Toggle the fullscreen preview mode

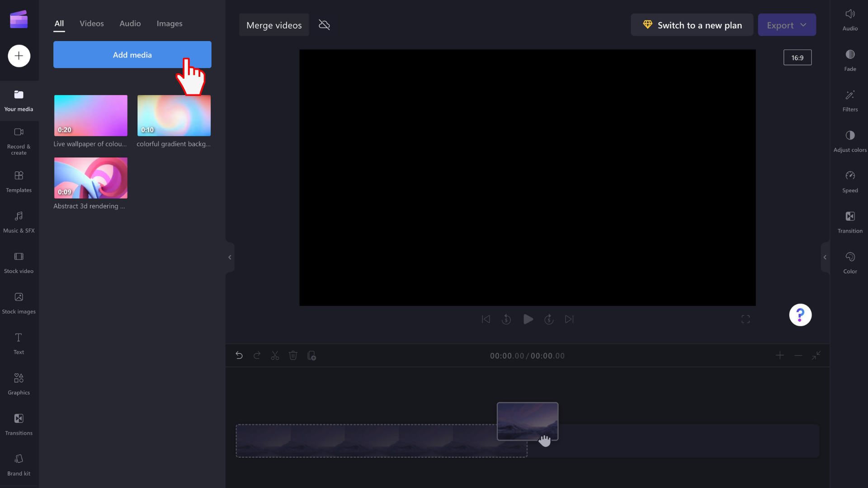[746, 319]
